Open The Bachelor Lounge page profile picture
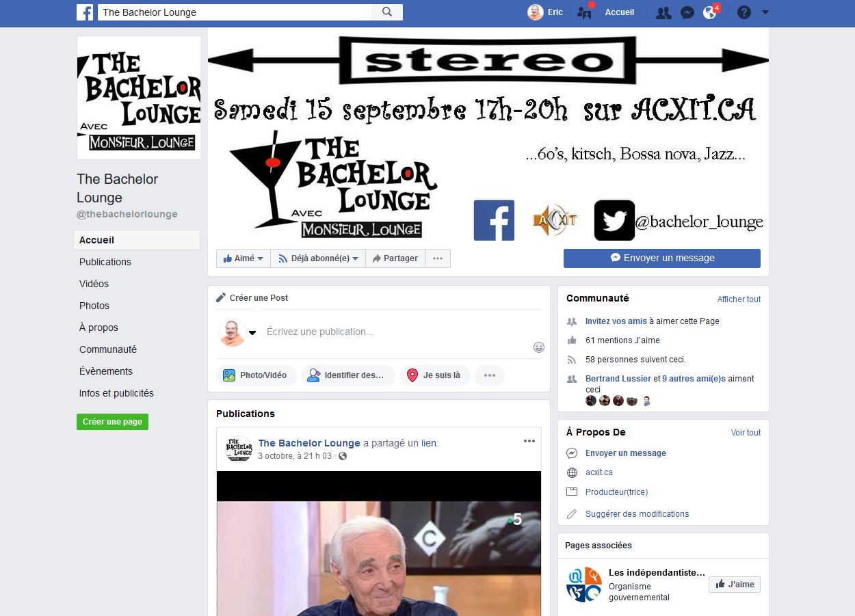 pyautogui.click(x=139, y=98)
